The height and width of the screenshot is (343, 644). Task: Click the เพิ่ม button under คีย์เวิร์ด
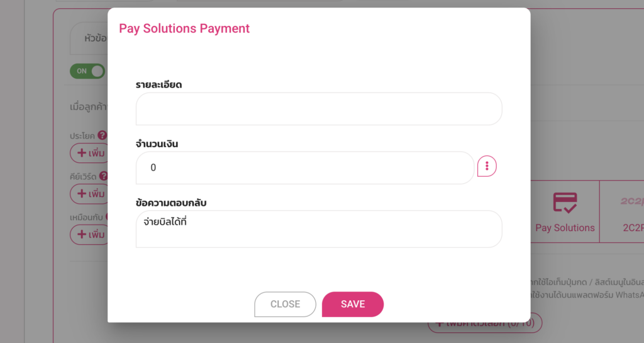pos(89,194)
